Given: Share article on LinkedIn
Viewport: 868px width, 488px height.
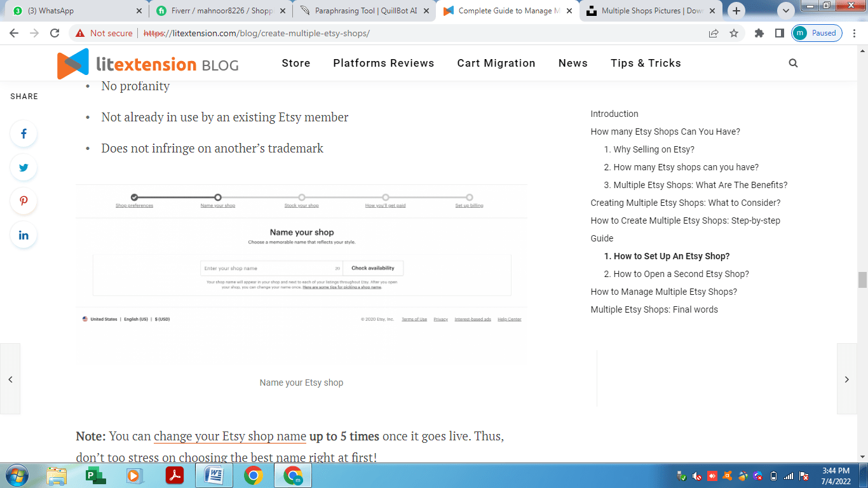Looking at the screenshot, I should 24,235.
